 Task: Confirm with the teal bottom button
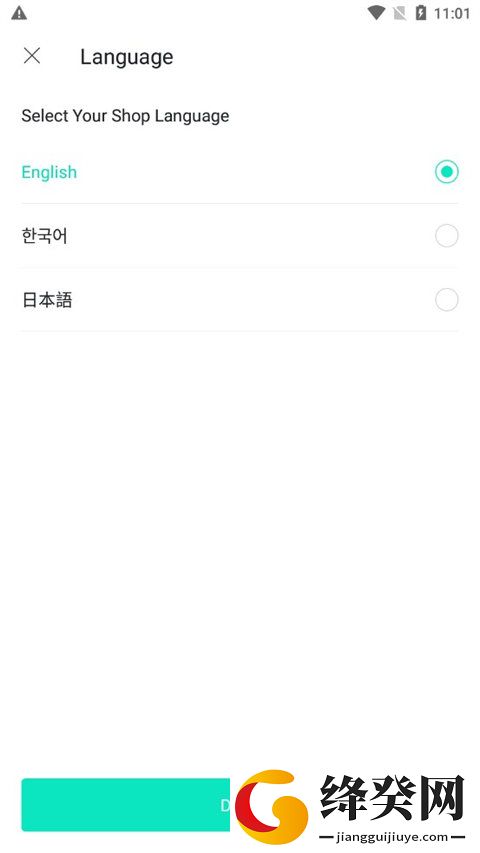[126, 805]
